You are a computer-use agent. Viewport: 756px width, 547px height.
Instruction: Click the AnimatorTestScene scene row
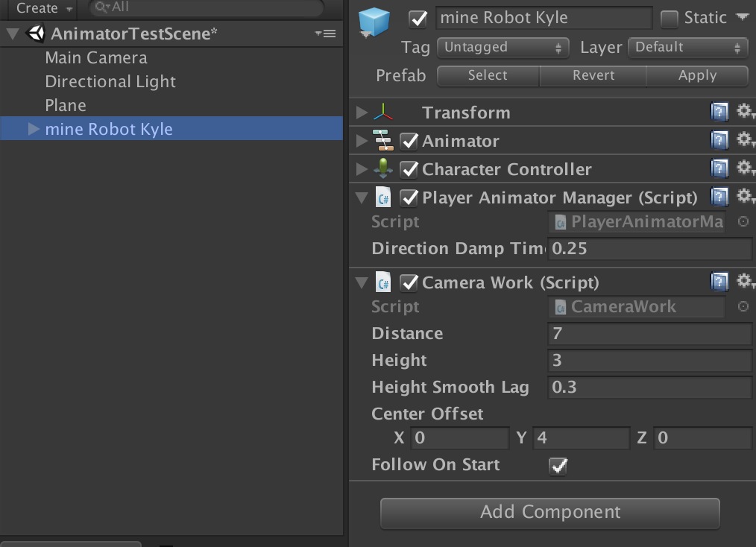[171, 34]
